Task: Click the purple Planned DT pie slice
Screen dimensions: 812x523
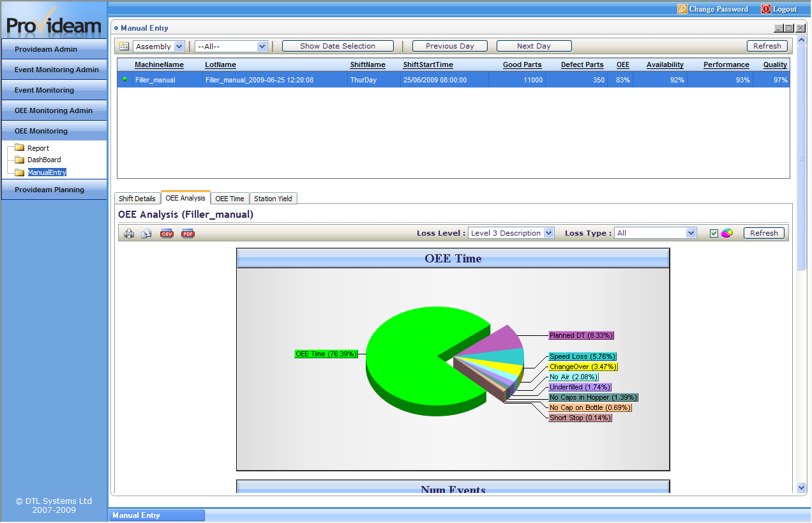Action: pos(501,340)
